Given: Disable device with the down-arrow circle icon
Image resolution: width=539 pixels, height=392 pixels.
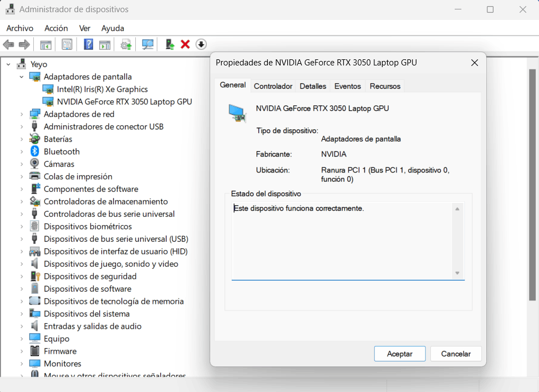Looking at the screenshot, I should tap(201, 44).
